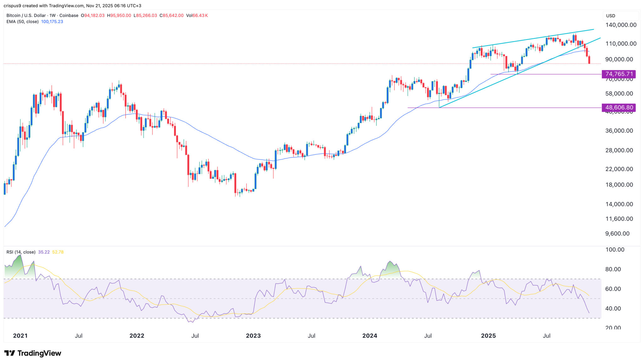Click the 2023 label on time axis

[253, 336]
